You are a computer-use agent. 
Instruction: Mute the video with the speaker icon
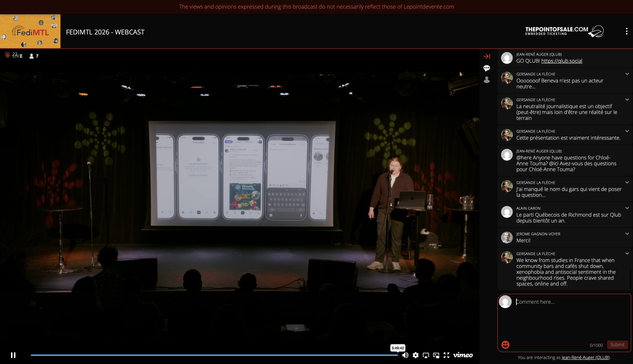(x=405, y=355)
